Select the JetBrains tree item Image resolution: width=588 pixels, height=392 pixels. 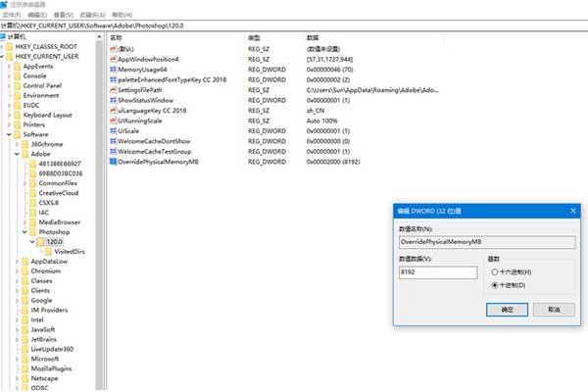tap(44, 339)
